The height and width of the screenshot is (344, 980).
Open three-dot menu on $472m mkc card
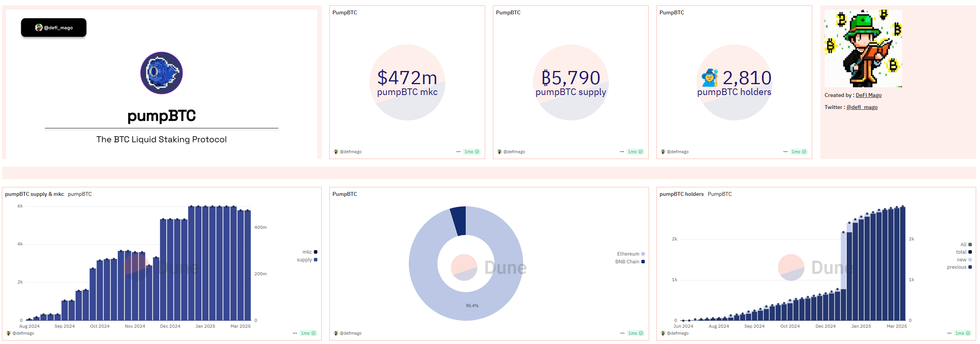[x=458, y=152]
